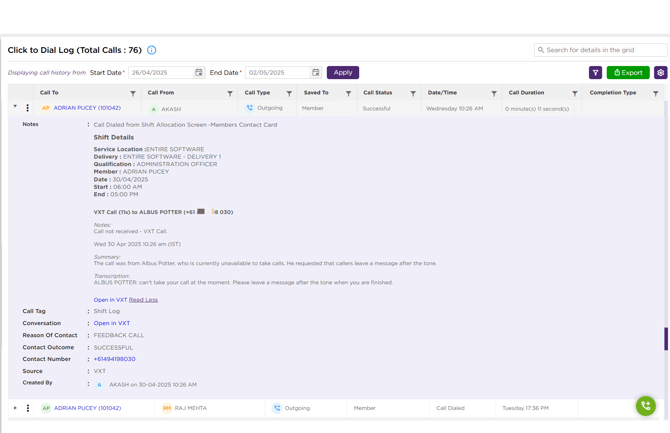
Task: Click the Shift Log call tag value
Action: pyautogui.click(x=107, y=311)
